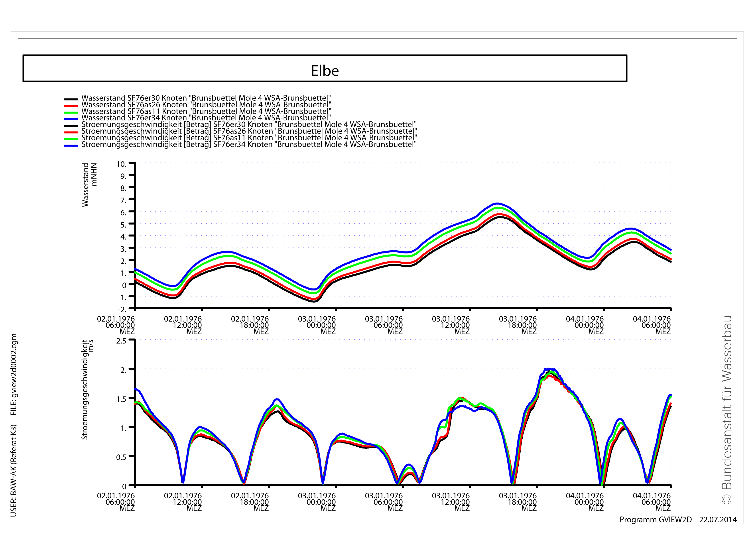The height and width of the screenshot is (534, 756).
Task: Click the 10. tick label on Wasserstand axis
Action: click(121, 164)
